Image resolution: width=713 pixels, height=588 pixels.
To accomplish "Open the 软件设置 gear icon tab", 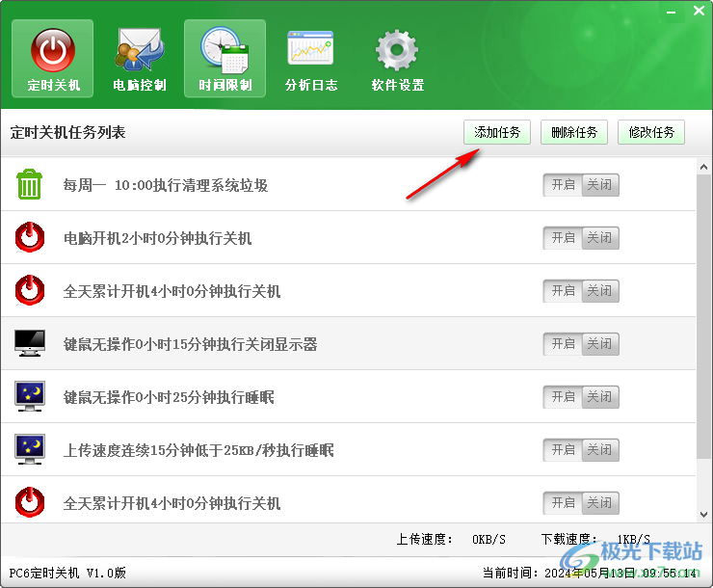I will (x=397, y=59).
